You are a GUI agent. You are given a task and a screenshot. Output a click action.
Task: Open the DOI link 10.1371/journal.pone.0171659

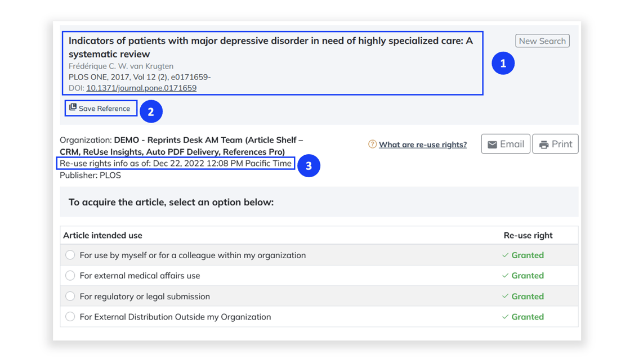coord(141,88)
